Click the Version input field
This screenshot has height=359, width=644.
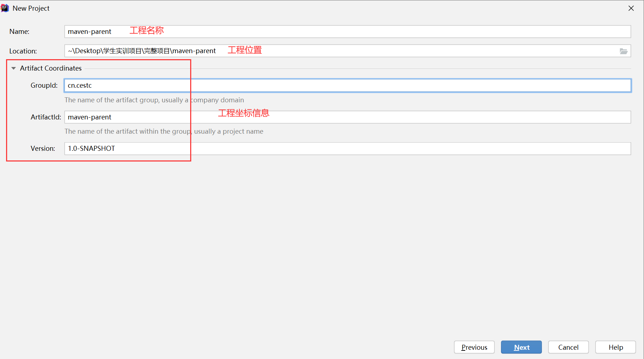point(348,148)
